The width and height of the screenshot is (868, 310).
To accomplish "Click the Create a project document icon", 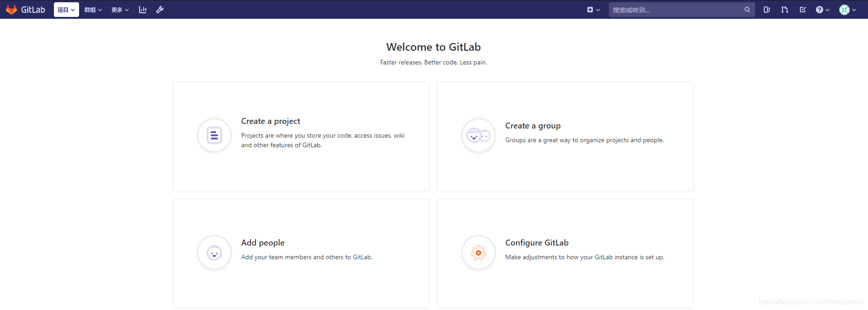I will [x=214, y=135].
